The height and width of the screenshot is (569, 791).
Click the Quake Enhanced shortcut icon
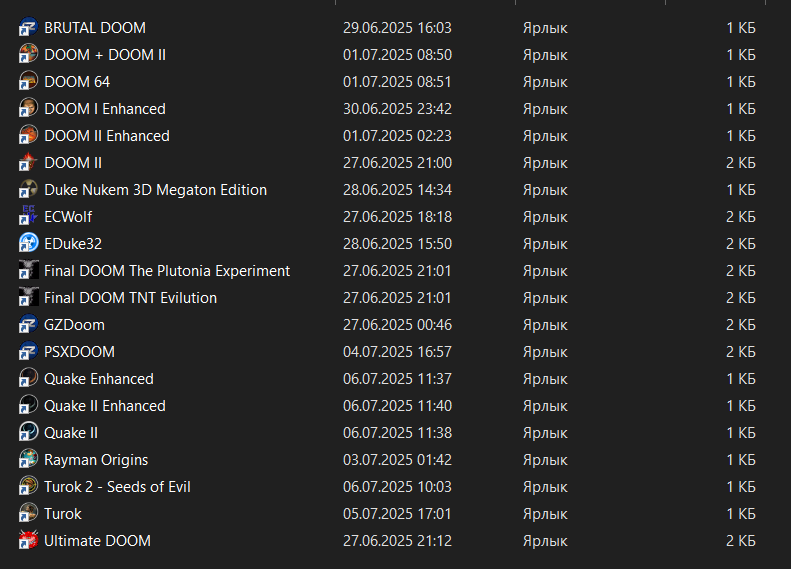(28, 378)
